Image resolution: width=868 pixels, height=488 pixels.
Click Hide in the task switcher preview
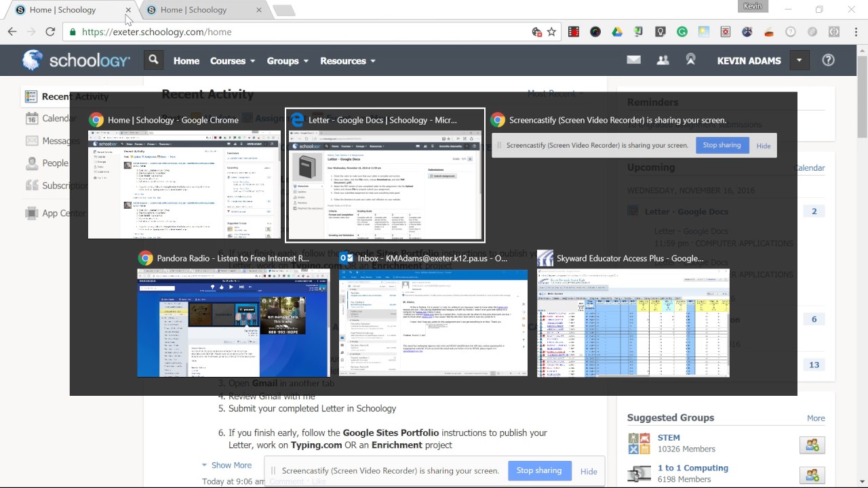764,146
